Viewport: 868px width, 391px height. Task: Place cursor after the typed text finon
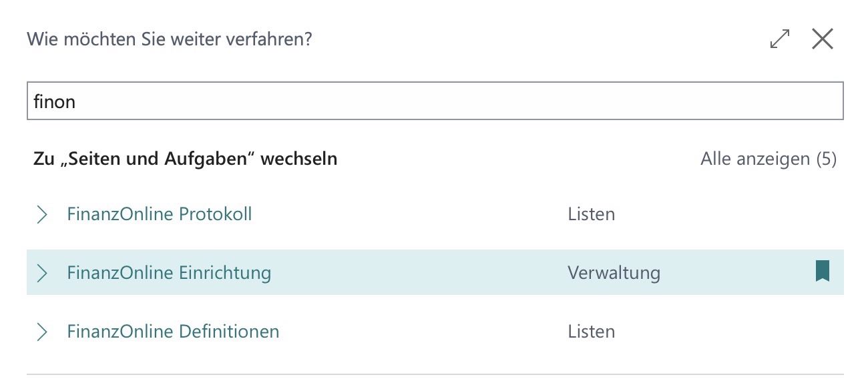pyautogui.click(x=77, y=101)
